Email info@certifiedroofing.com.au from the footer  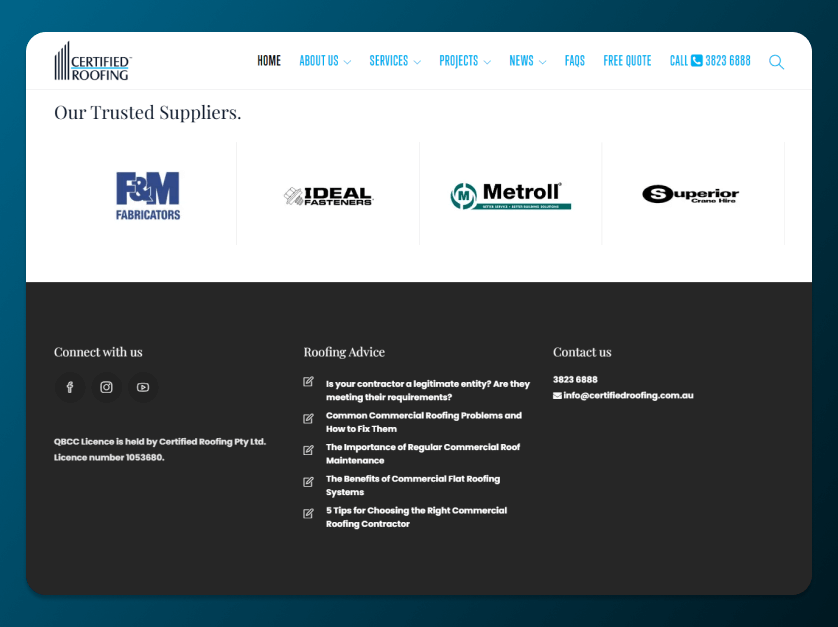coord(628,395)
